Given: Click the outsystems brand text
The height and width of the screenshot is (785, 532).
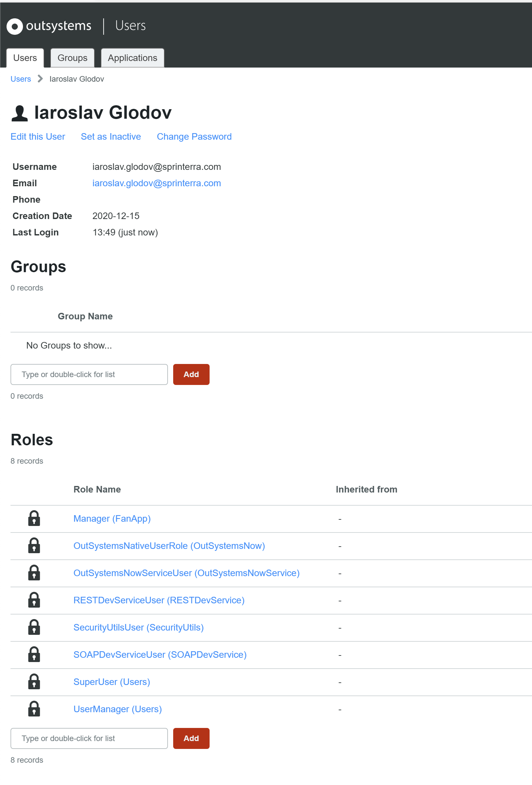Looking at the screenshot, I should click(59, 26).
